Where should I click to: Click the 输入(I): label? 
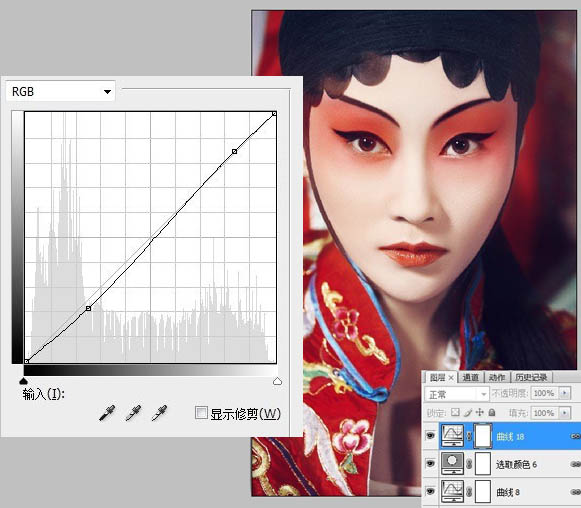tap(43, 394)
